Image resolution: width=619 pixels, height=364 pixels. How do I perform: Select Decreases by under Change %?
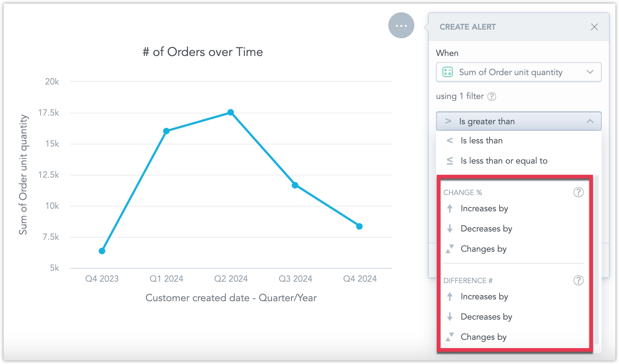coord(513,229)
